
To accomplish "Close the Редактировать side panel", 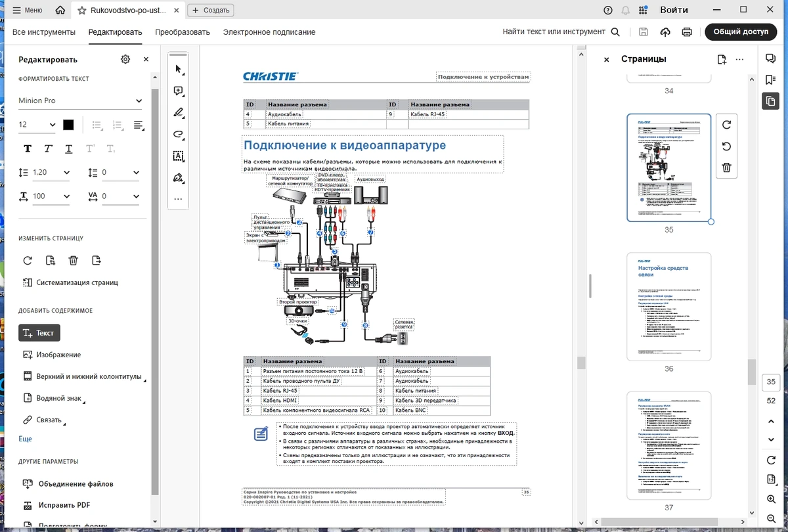I will click(x=146, y=59).
